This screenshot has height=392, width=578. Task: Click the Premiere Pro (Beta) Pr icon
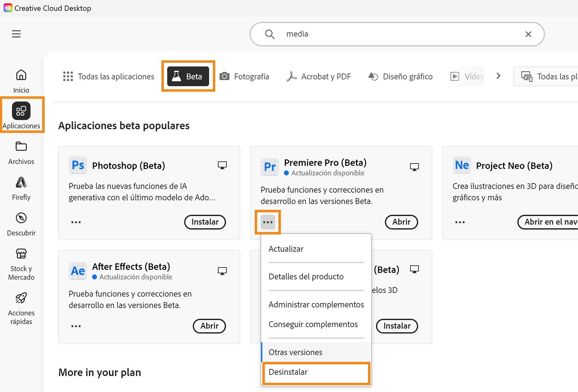click(x=270, y=167)
